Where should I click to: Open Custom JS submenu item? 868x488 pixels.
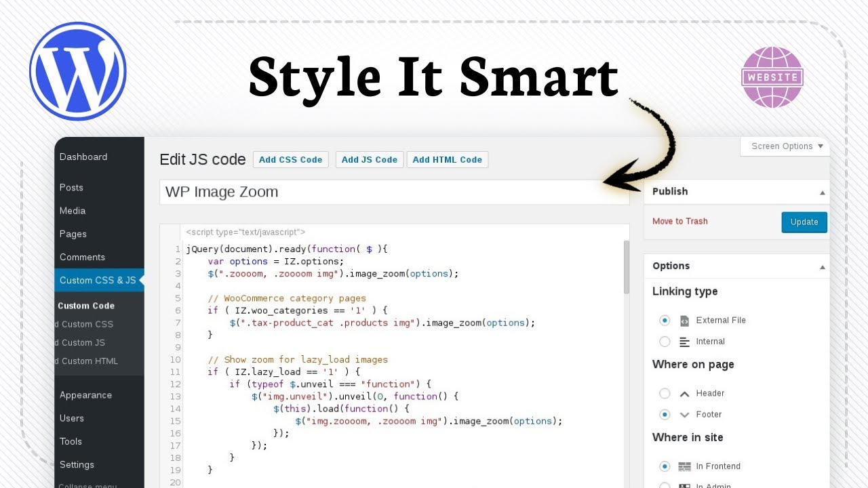click(x=81, y=342)
